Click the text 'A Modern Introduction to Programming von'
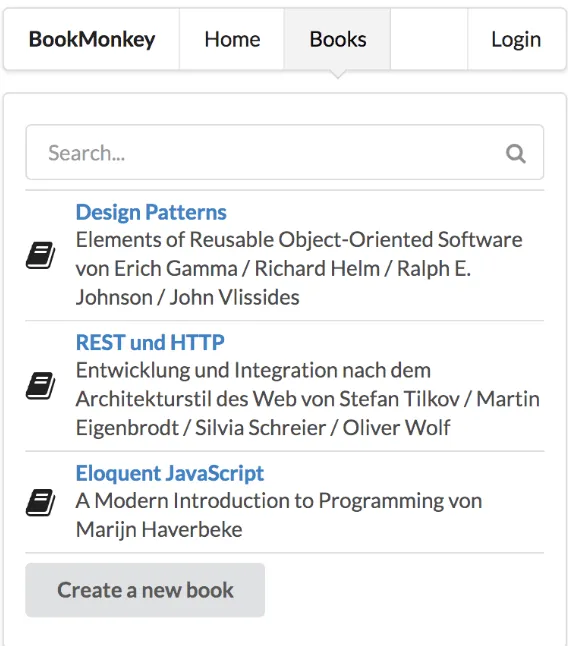568x646 pixels. (x=279, y=501)
